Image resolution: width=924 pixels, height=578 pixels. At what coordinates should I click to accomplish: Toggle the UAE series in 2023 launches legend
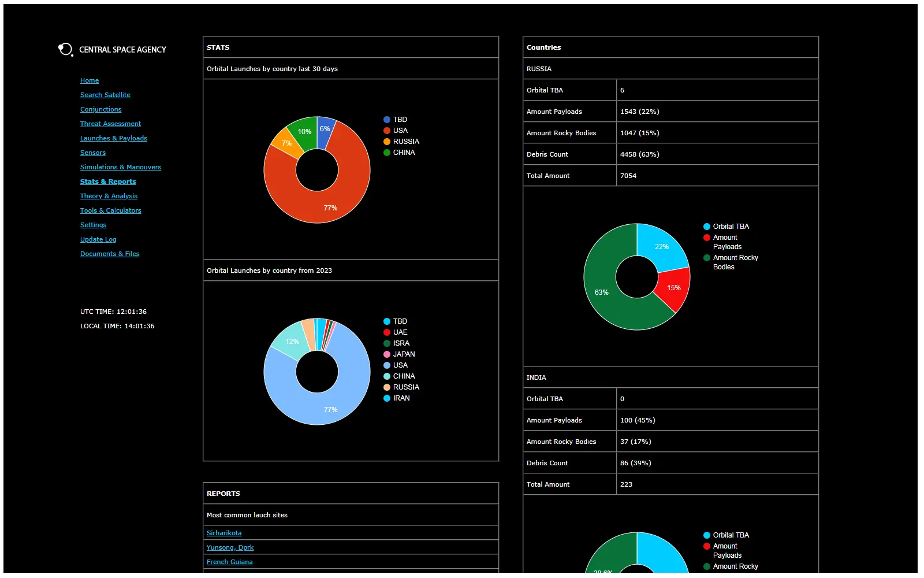(386, 332)
